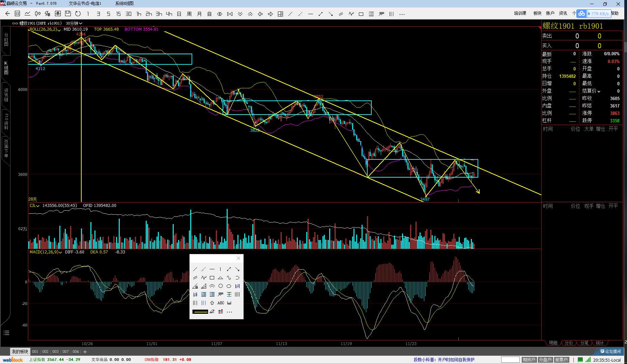Select parallel lines tool in drawing palette

click(195, 277)
